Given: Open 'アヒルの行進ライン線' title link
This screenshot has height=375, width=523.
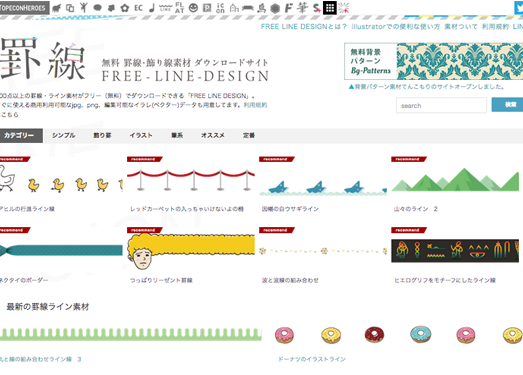Looking at the screenshot, I should pyautogui.click(x=27, y=209).
